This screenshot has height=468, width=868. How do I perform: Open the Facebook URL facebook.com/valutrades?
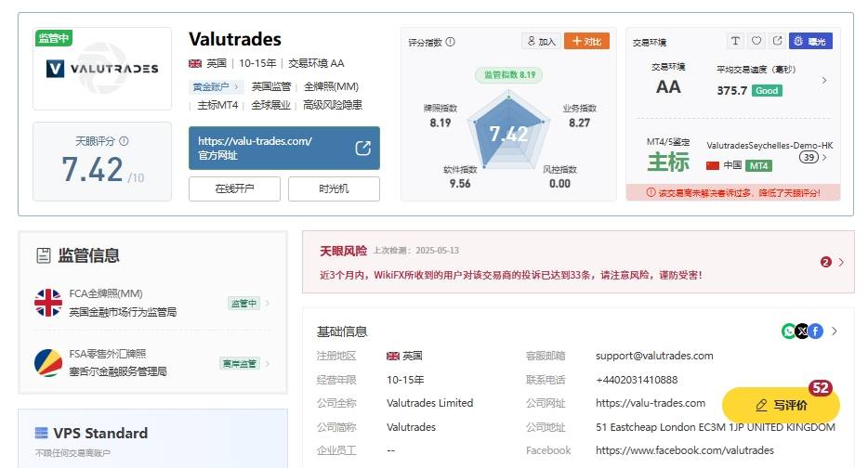click(685, 450)
